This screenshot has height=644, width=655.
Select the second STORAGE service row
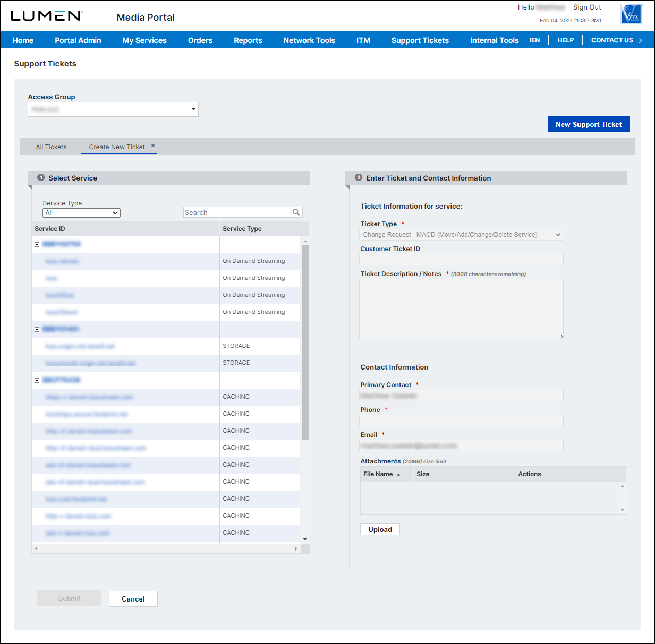(166, 363)
